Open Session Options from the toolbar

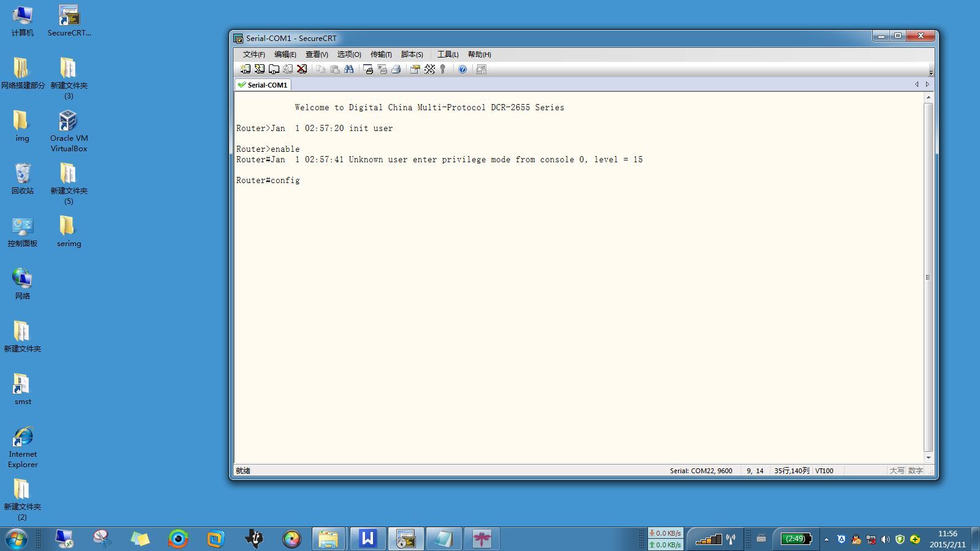pos(415,69)
